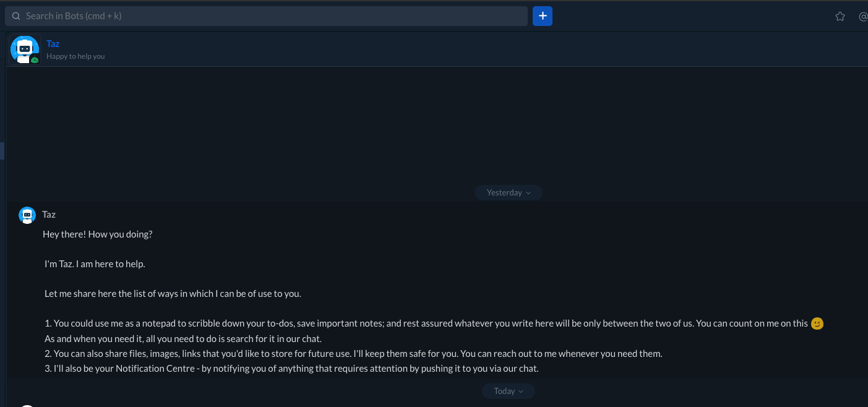Click the winking emoji in message
Image resolution: width=868 pixels, height=407 pixels.
point(817,323)
